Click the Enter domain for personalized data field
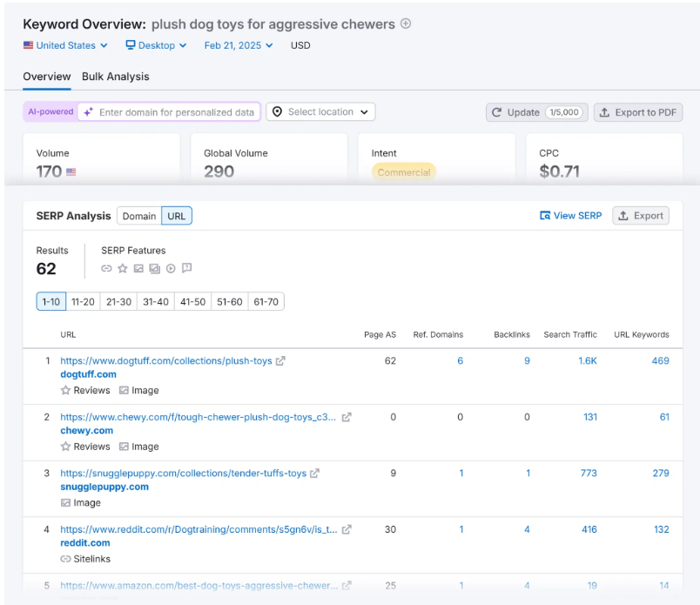 (169, 112)
